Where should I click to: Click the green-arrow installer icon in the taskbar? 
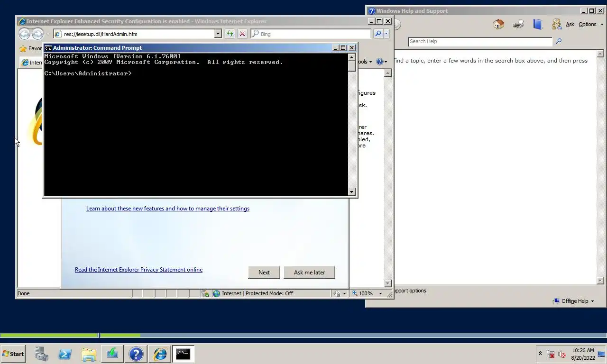click(112, 354)
